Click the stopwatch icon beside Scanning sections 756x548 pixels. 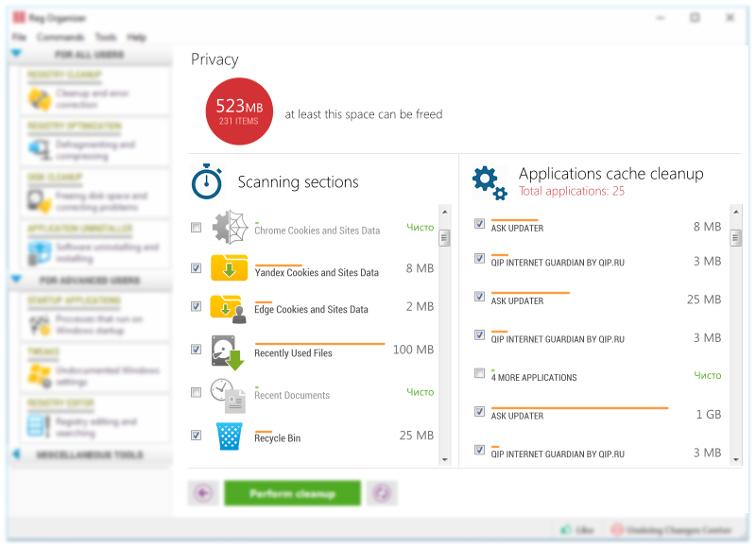click(207, 181)
